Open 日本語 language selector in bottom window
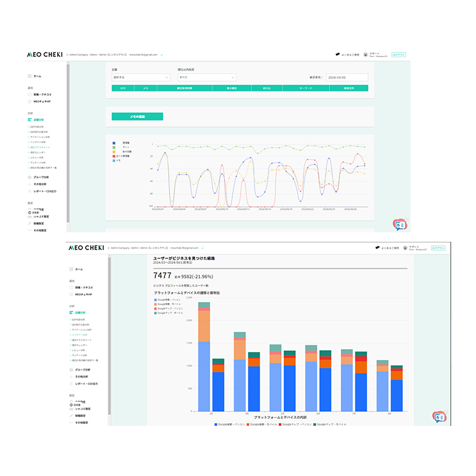Image resolution: width=476 pixels, height=476 pixels. 75,405
